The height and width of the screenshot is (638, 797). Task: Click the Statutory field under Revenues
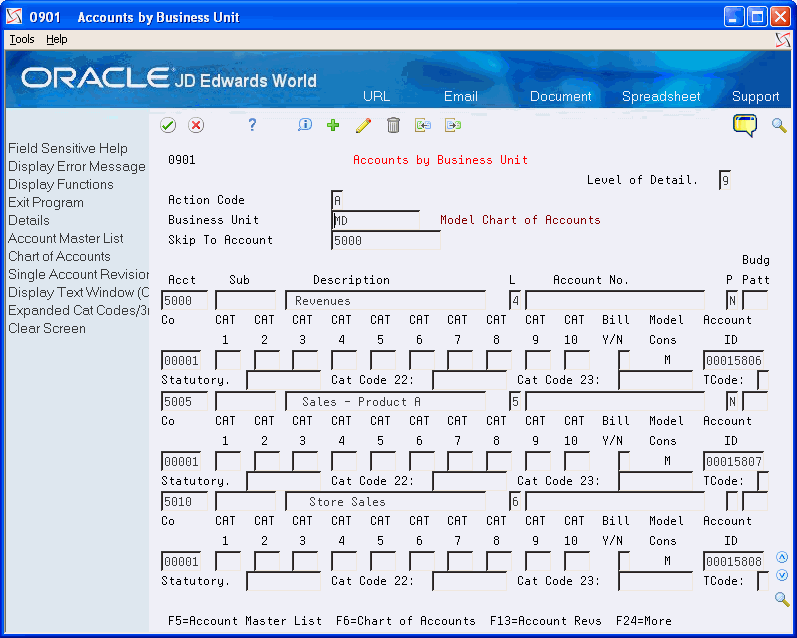point(284,380)
